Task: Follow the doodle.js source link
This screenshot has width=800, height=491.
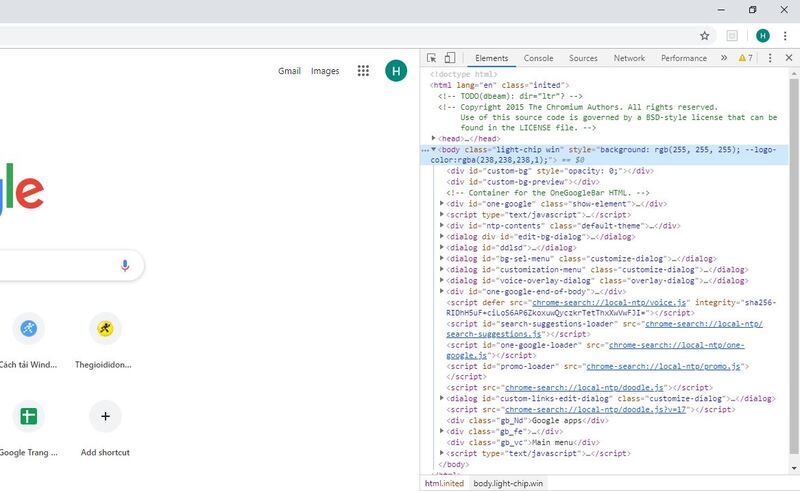Action: tap(584, 388)
